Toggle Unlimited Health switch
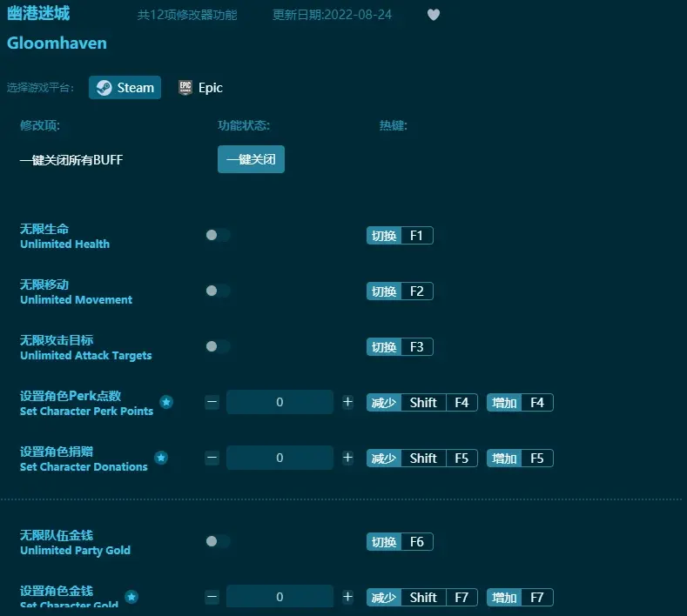Screen dimensions: 687x616 click(218, 235)
